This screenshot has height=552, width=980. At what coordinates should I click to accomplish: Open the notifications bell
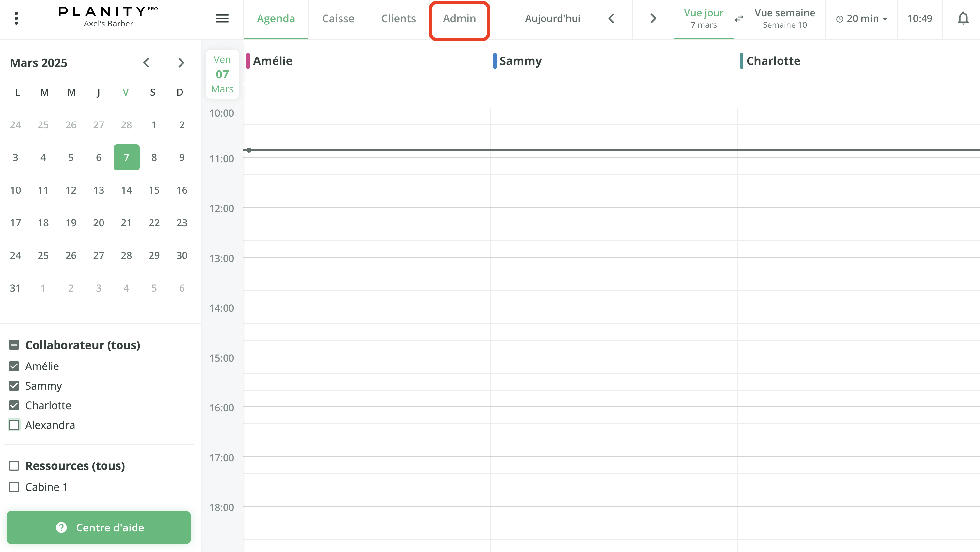click(963, 18)
